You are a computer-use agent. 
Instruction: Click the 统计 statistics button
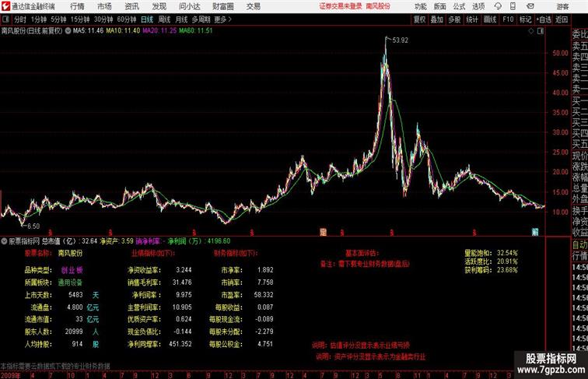point(472,19)
